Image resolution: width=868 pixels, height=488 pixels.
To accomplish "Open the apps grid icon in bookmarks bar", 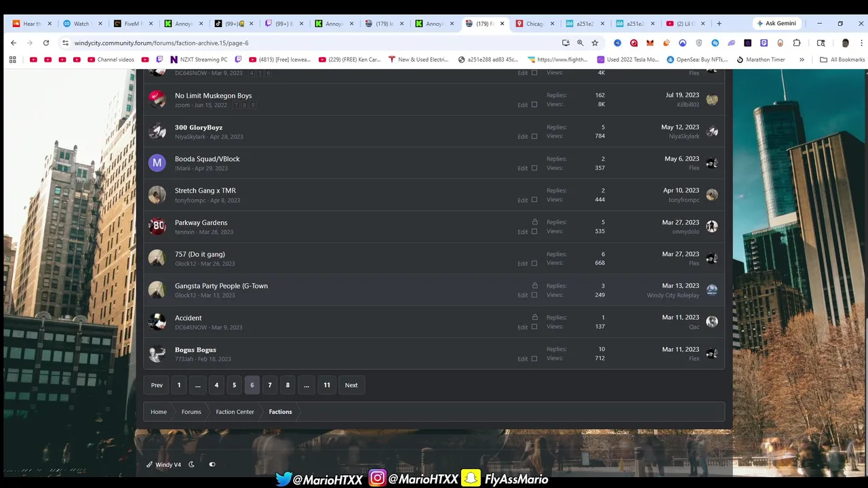I will coord(12,60).
